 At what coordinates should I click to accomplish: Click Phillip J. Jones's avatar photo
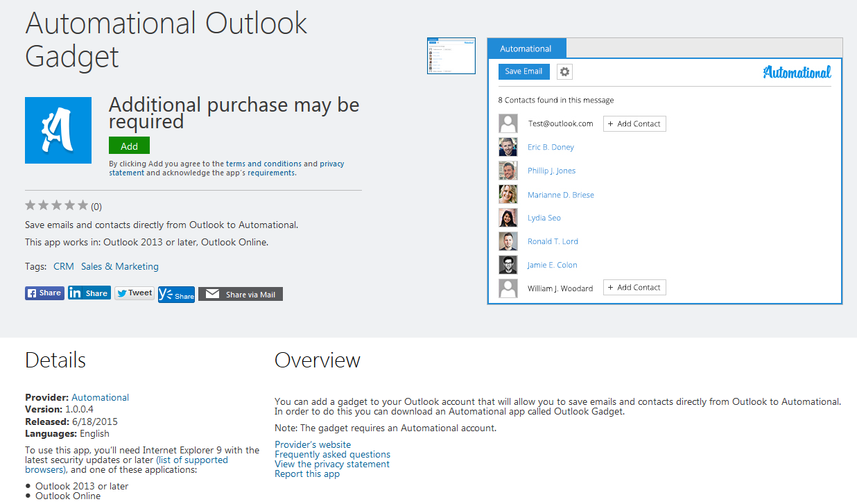tap(508, 171)
